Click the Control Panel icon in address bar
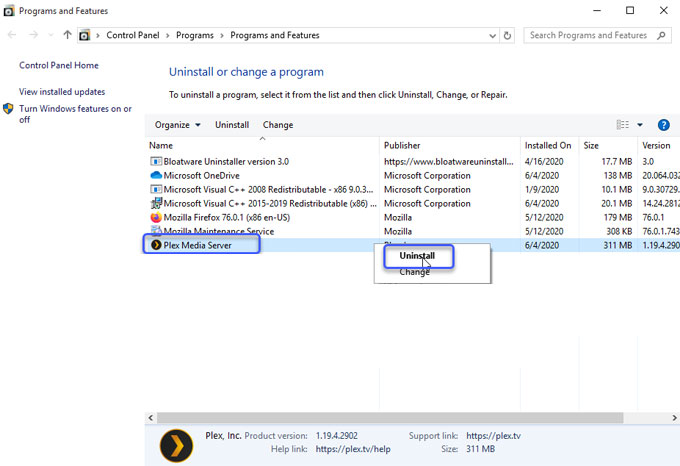The width and height of the screenshot is (680, 466). pos(85,35)
